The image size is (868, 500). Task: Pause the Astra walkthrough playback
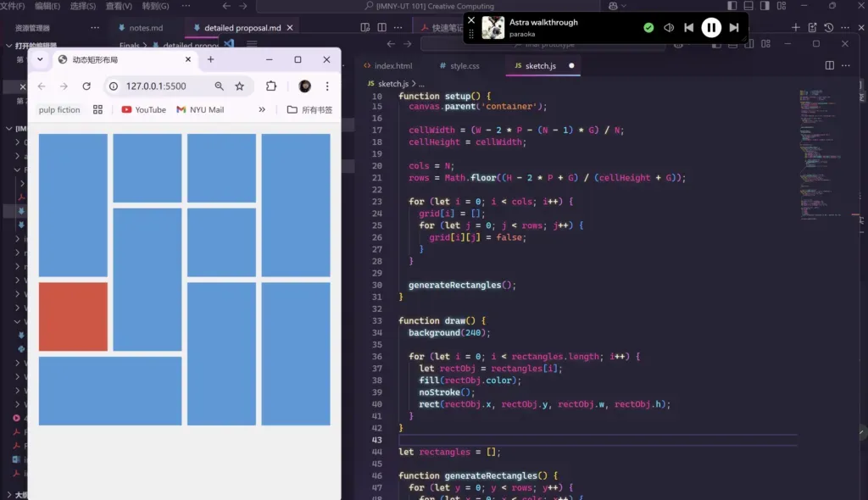[711, 27]
